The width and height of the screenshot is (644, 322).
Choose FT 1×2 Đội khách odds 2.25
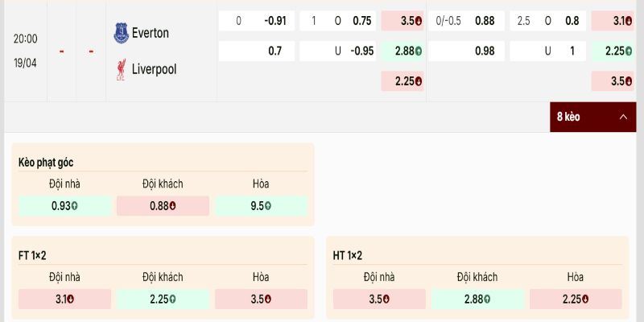coord(163,299)
